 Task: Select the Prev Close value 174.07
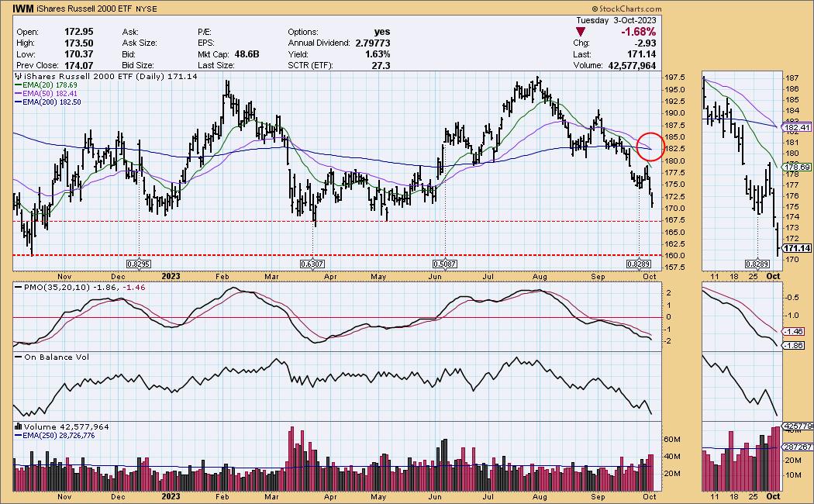pos(79,65)
